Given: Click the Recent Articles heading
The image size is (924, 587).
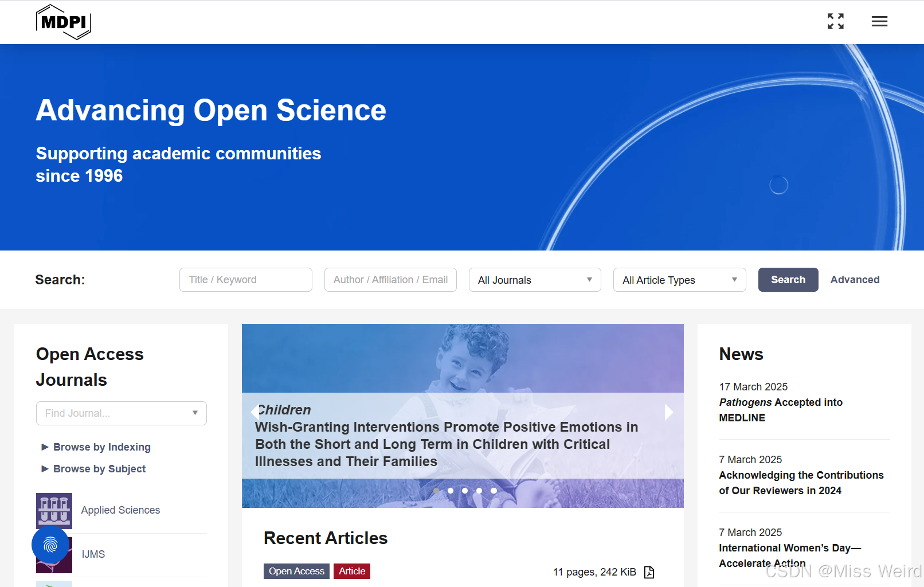Looking at the screenshot, I should 326,538.
